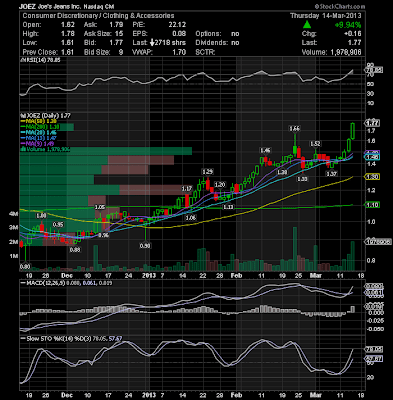Click the tallest volume bar near Feb 25
The height and width of the screenshot is (400, 393).
(x=295, y=249)
